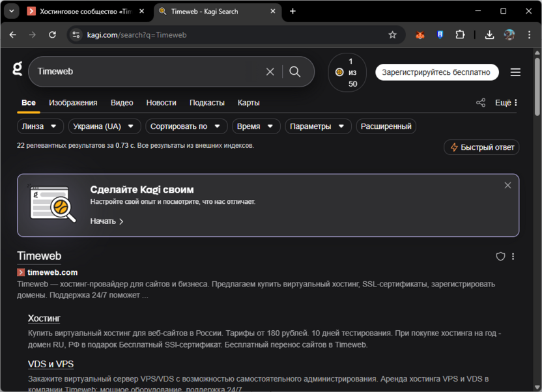
Task: Open a new browser tab
Action: (292, 12)
